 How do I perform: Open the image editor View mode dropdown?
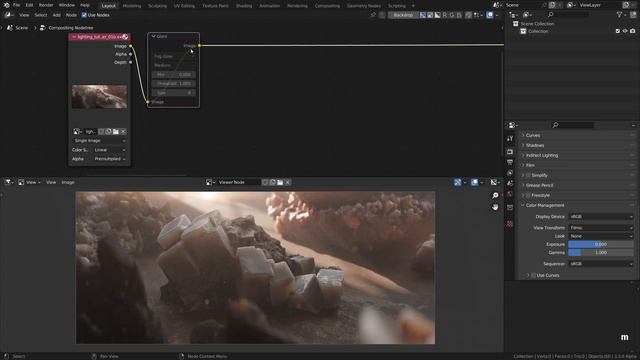tap(29, 182)
